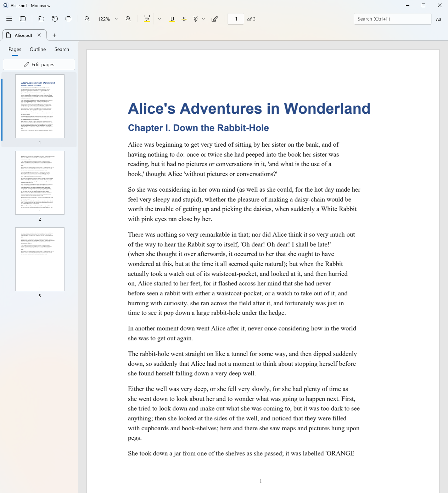Viewport: 448px width, 493px height.
Task: Maximize the Monoview window
Action: [424, 5]
